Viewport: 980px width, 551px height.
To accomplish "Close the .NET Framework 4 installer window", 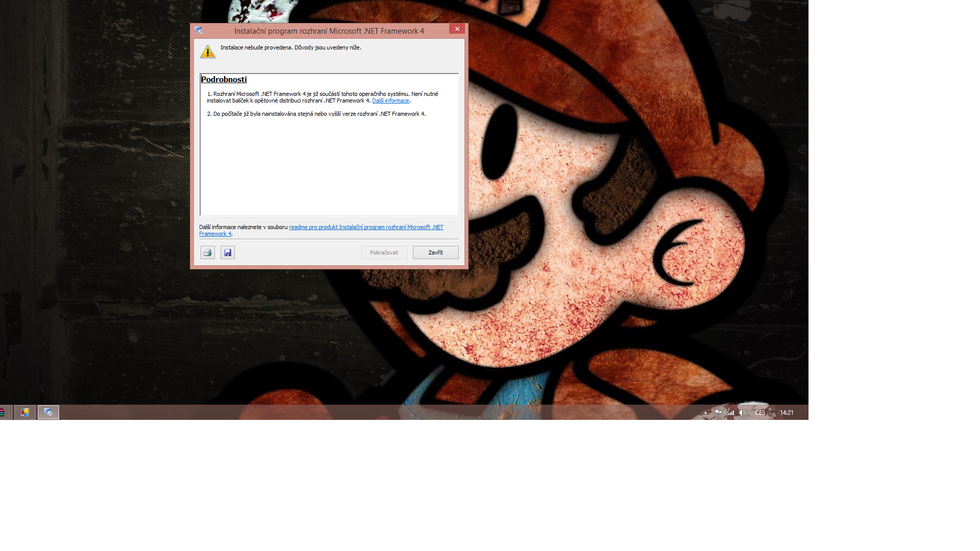I will (x=457, y=29).
